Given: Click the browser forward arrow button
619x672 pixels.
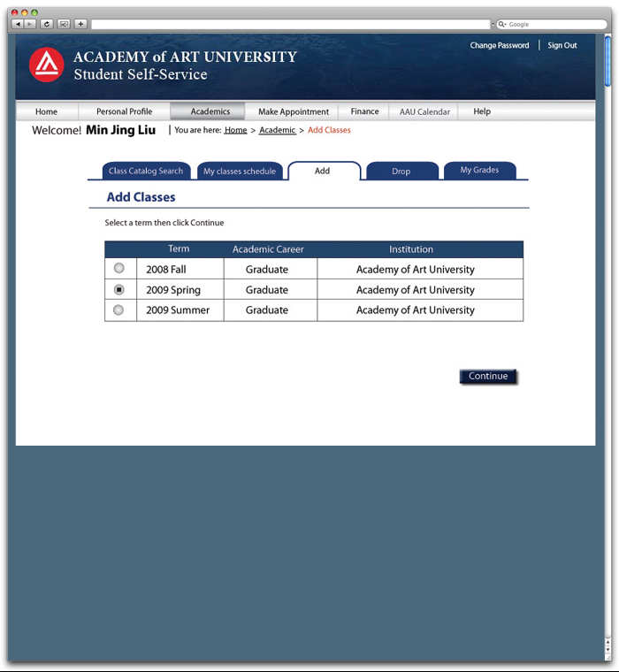Looking at the screenshot, I should [30, 24].
